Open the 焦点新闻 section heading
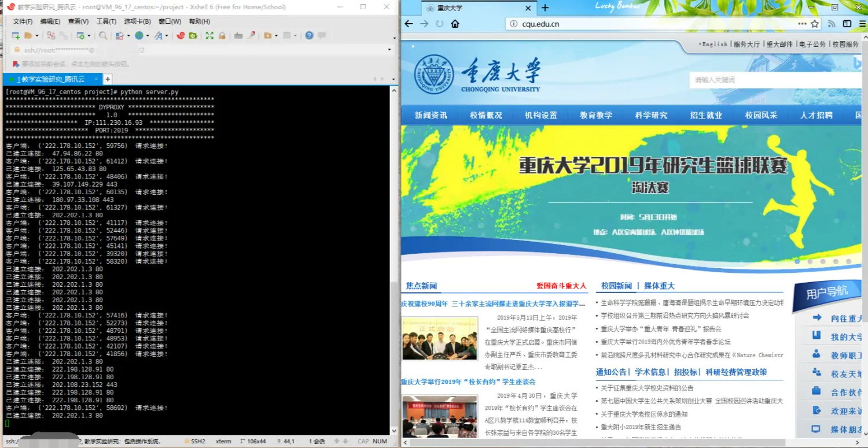 pyautogui.click(x=421, y=286)
